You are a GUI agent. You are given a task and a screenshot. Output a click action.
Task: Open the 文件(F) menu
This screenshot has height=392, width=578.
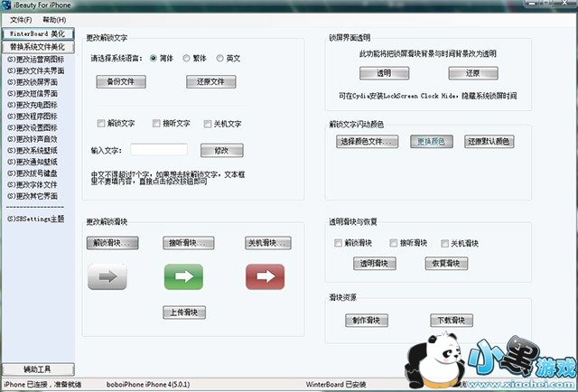pos(21,20)
